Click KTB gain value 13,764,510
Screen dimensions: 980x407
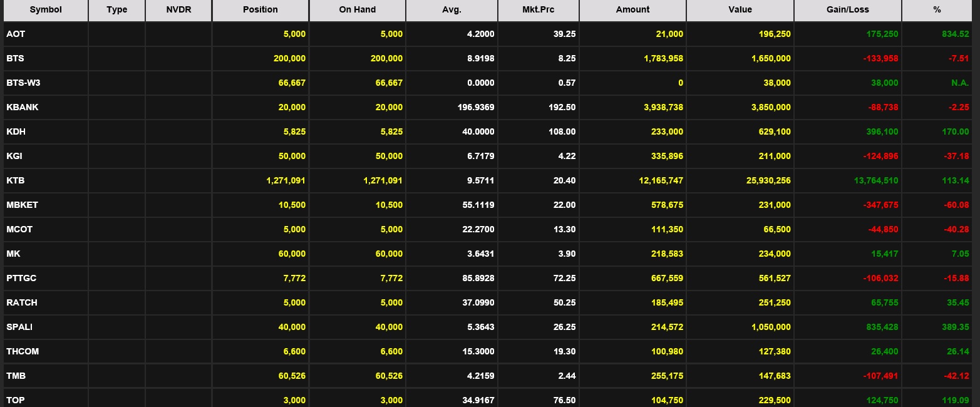pyautogui.click(x=876, y=180)
